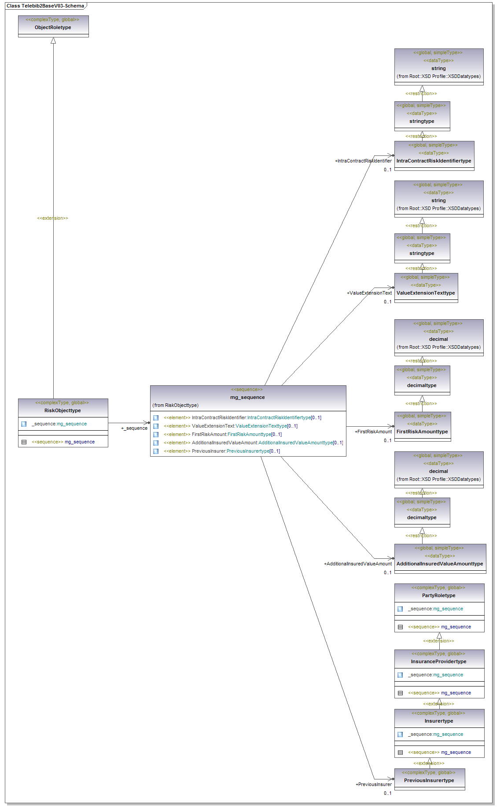
Task: Click the ValueExtensionTexttype class name
Action: 426,293
